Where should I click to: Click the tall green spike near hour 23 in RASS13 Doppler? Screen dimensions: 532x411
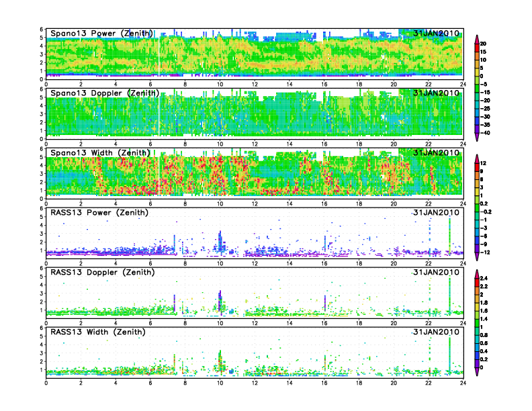(450, 295)
